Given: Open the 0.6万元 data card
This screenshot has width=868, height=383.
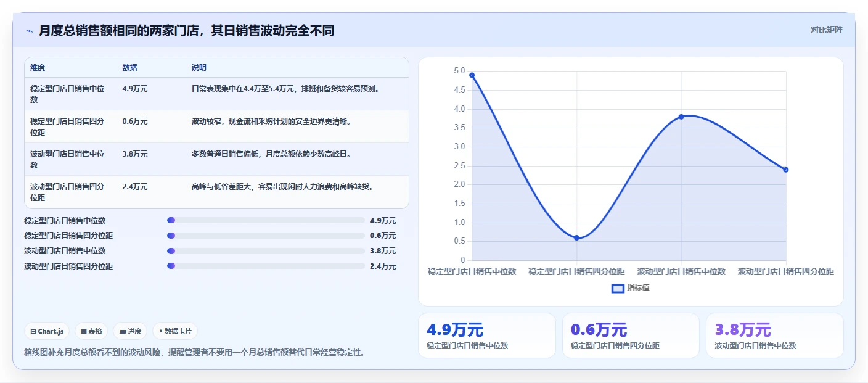Looking at the screenshot, I should pyautogui.click(x=631, y=336).
